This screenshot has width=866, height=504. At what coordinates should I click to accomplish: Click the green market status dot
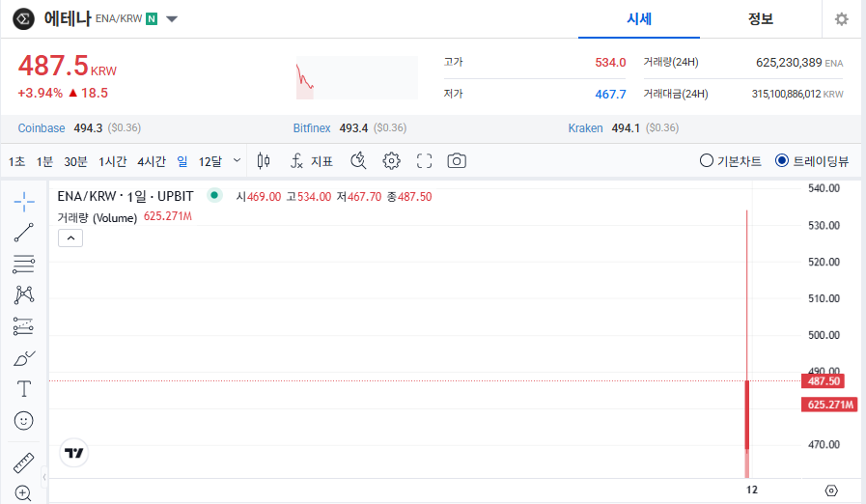(x=214, y=195)
